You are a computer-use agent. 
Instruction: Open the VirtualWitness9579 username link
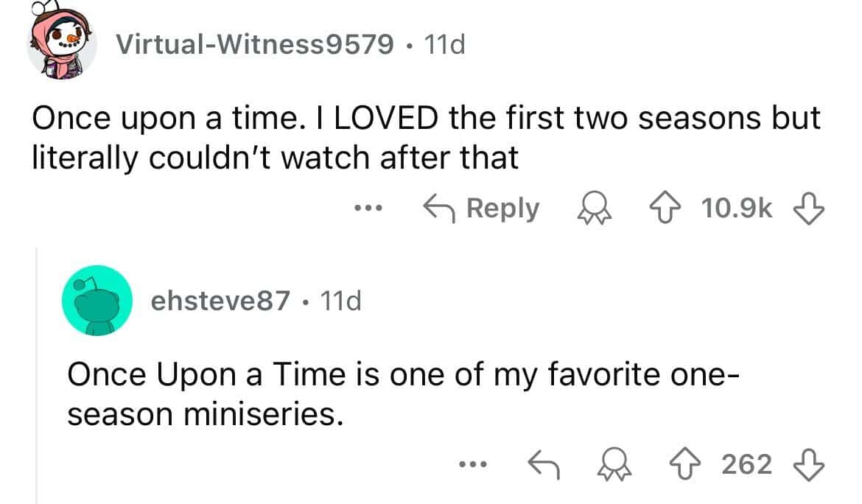(254, 46)
